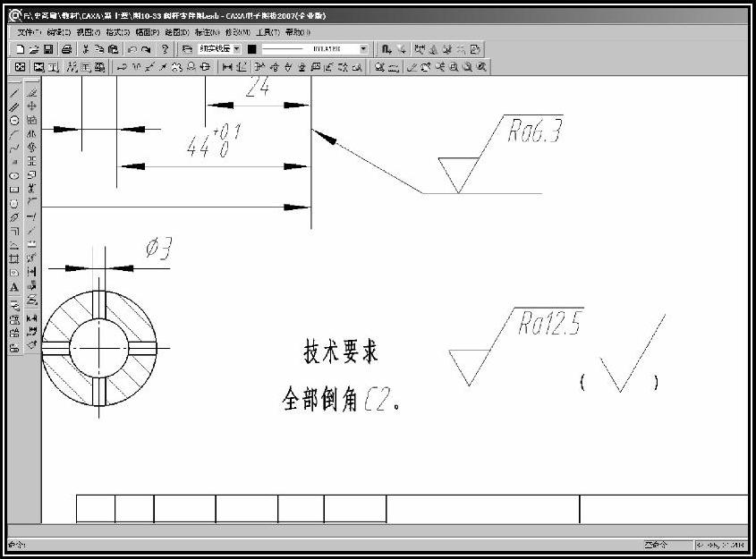Open the 幅面(P) menu
756x559 pixels.
(x=147, y=32)
